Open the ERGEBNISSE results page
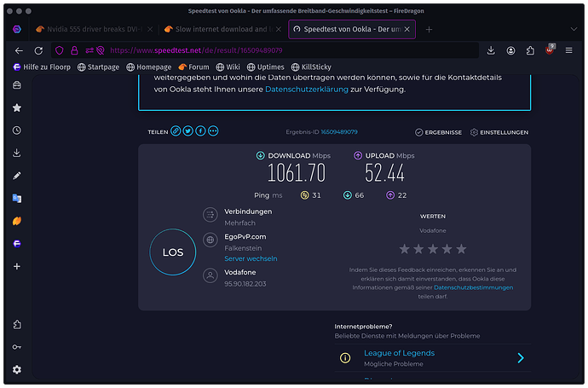The image size is (588, 388). 438,132
